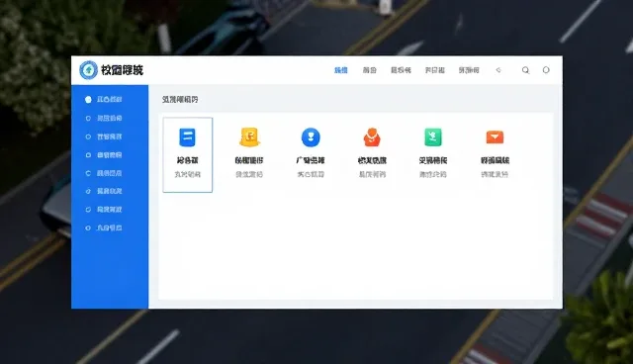
Task: Open the card with the green square icon
Action: click(433, 154)
